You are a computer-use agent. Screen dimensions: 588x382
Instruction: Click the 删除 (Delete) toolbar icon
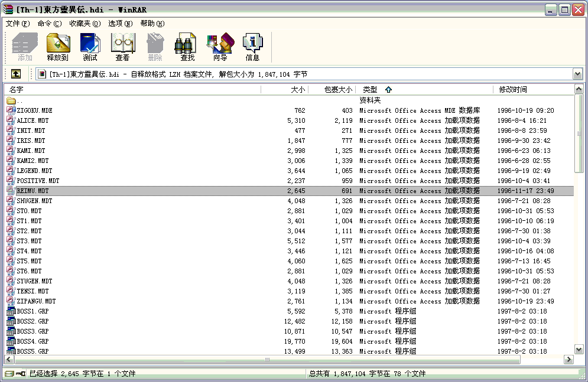[x=155, y=47]
